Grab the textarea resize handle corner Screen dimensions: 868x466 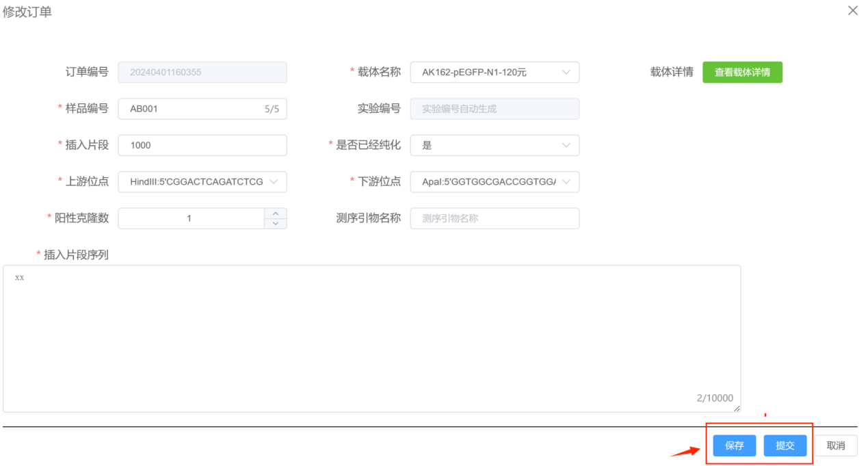(737, 409)
